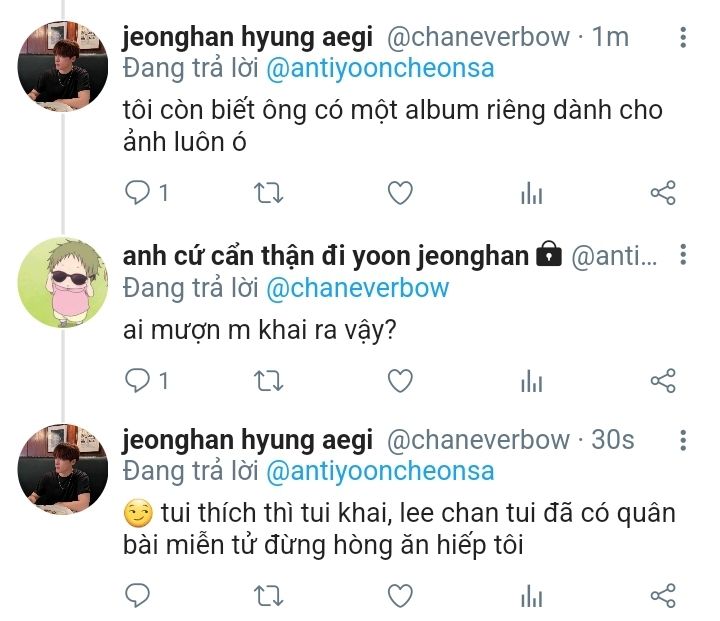
Task: Like the "tui thích thì tui khai" tweet
Action: tap(400, 596)
